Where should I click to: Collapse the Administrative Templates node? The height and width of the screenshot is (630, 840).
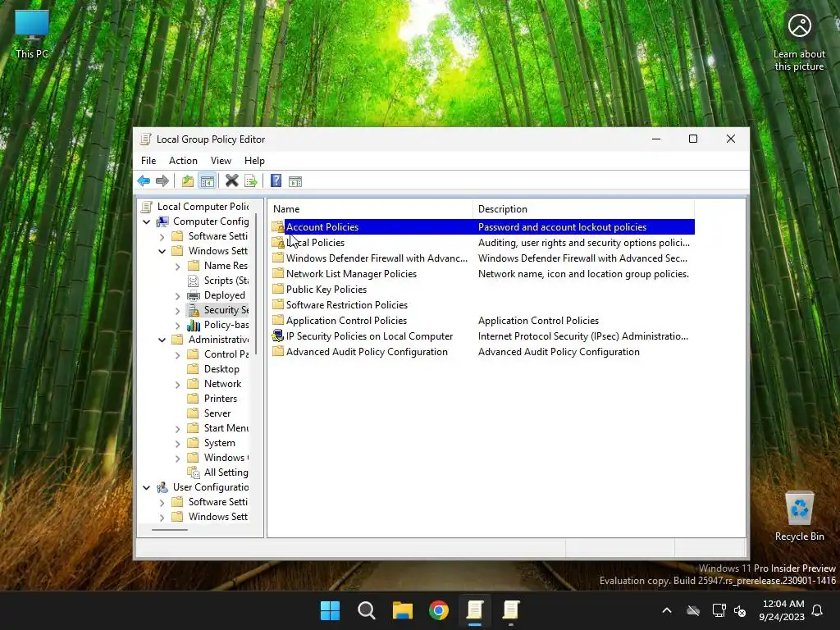[x=162, y=340]
